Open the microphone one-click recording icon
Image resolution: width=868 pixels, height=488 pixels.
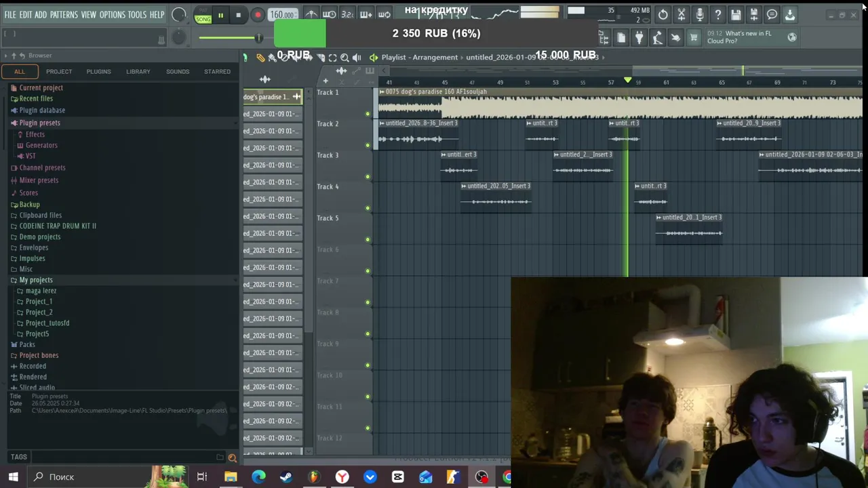[700, 15]
